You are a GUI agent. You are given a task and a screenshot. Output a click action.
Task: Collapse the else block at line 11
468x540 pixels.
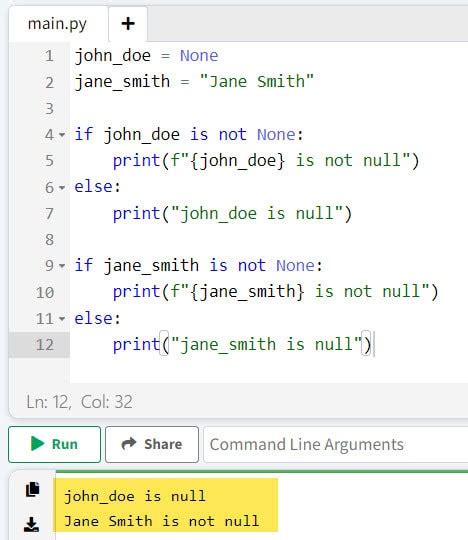(62, 319)
